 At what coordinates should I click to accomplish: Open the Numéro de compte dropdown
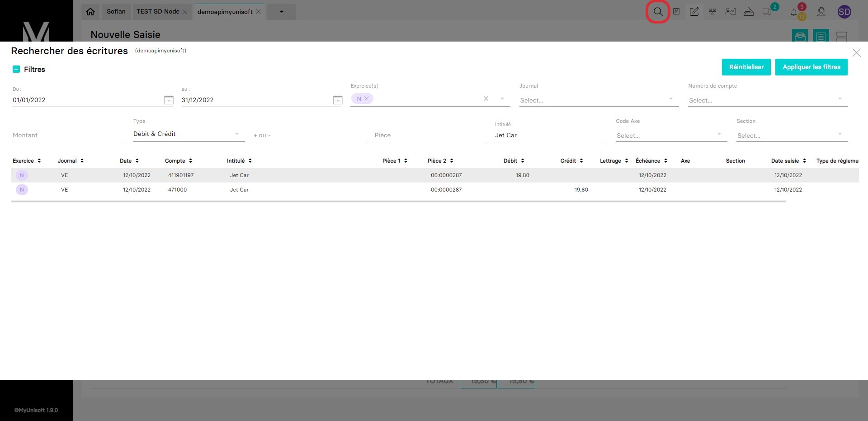768,100
